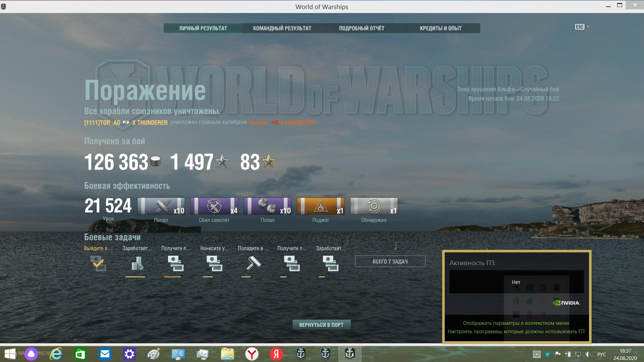Click the Всего 7 задач button
644x362 pixels.
tap(390, 261)
